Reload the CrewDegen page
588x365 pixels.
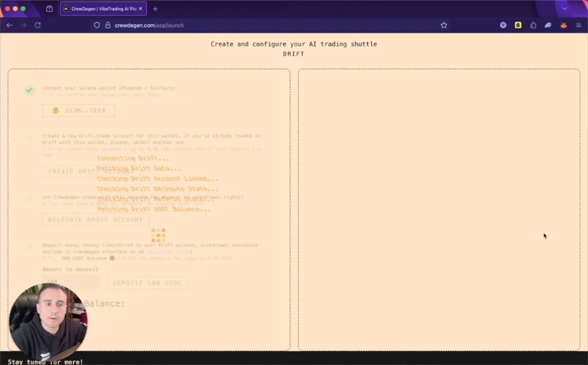pyautogui.click(x=38, y=25)
